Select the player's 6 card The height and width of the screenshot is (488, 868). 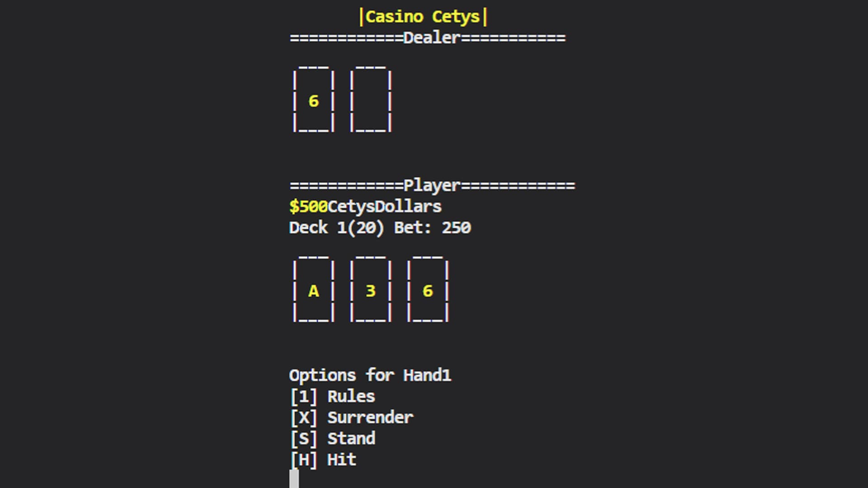click(428, 290)
